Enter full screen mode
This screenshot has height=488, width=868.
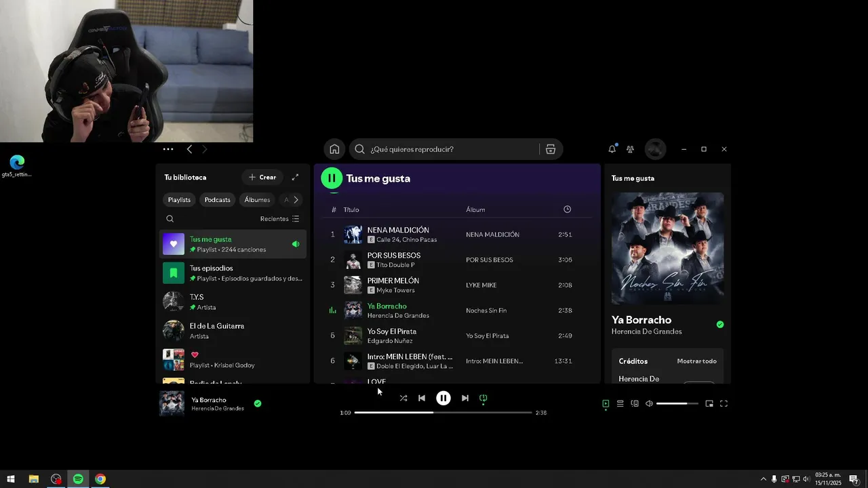724,404
